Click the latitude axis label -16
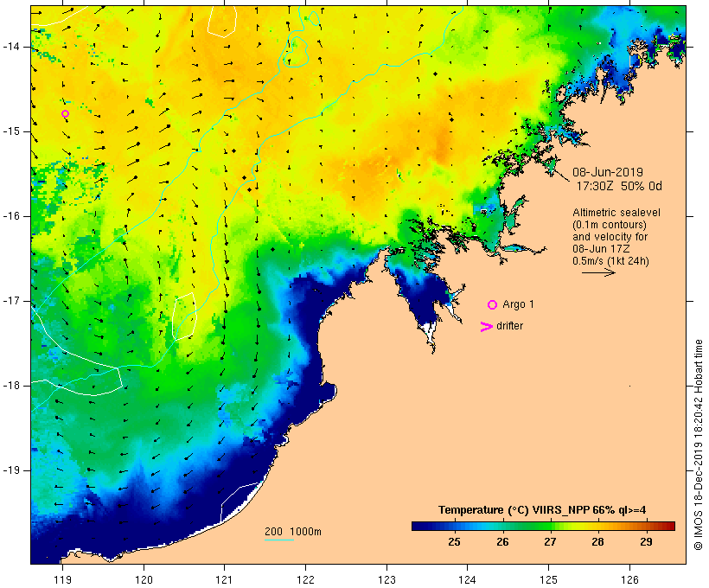The height and width of the screenshot is (588, 709). click(10, 216)
